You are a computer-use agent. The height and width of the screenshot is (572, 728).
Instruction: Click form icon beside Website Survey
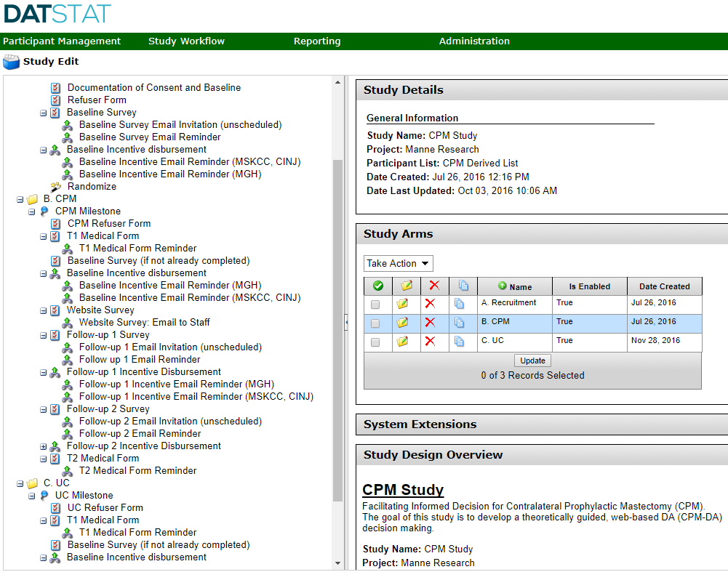55,310
